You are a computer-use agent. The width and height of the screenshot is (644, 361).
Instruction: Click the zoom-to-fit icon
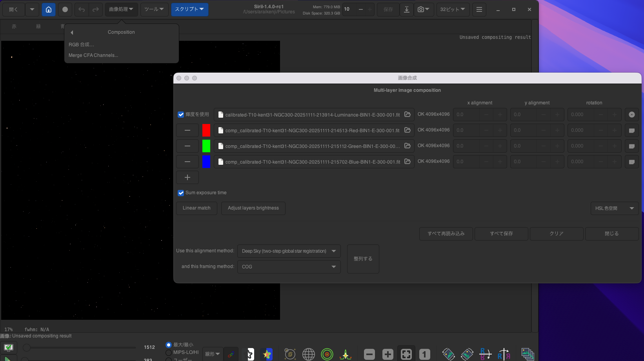click(x=406, y=354)
